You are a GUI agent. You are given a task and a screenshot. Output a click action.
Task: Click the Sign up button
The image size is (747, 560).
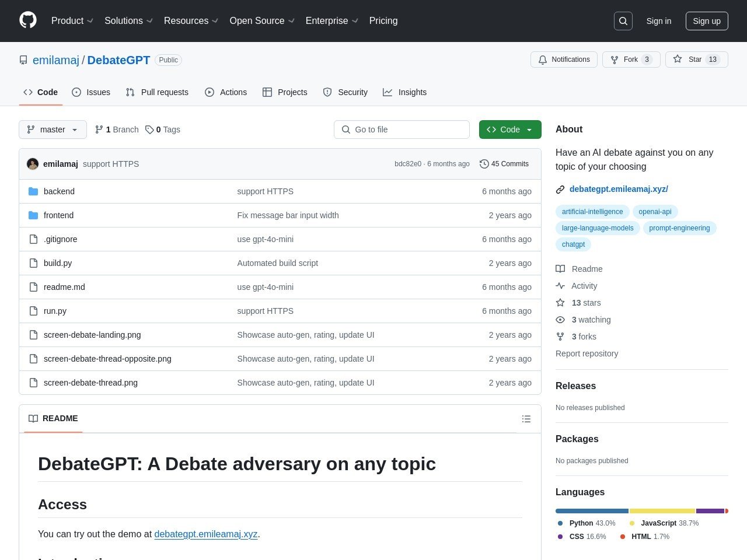(707, 21)
